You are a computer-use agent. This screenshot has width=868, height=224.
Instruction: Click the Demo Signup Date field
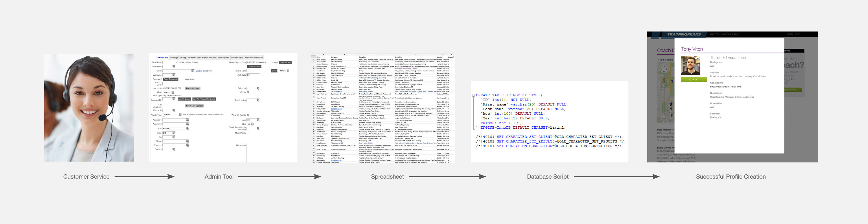(x=258, y=62)
